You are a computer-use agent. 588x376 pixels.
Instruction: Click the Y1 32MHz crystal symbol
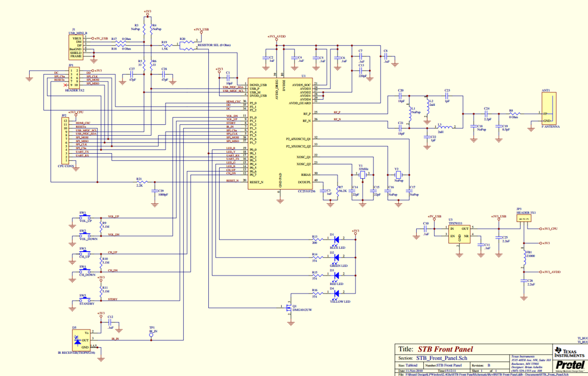(x=363, y=175)
